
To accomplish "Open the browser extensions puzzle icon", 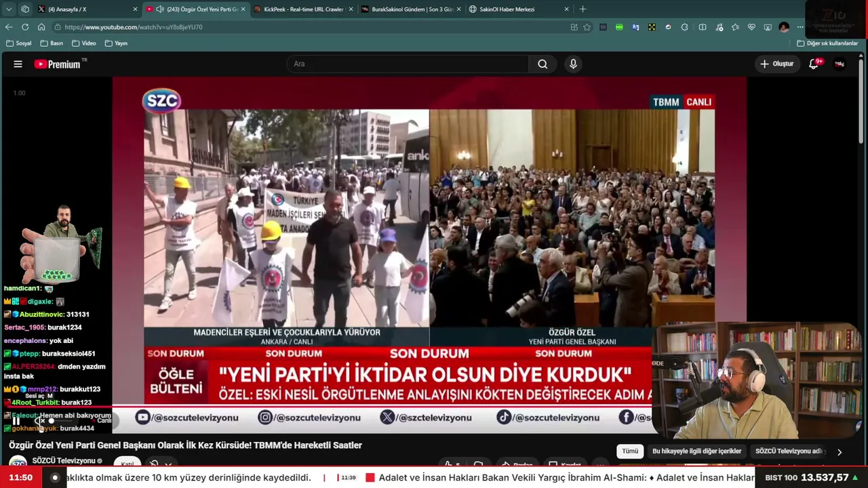I will (x=684, y=27).
